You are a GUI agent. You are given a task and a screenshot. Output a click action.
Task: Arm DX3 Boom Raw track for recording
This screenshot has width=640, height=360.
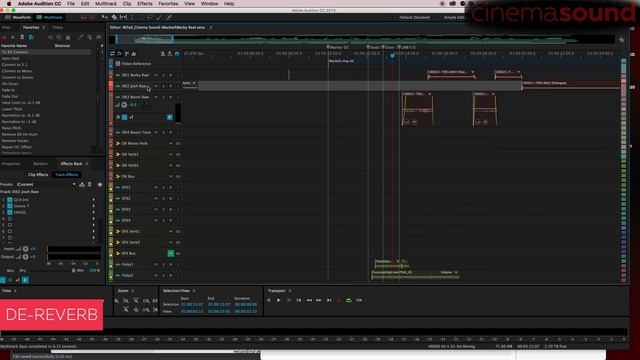point(171,97)
